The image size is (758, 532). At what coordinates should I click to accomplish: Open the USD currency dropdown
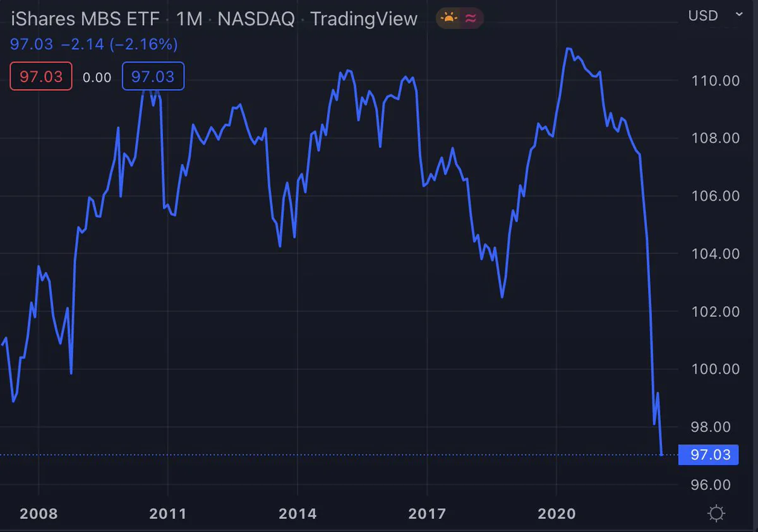(716, 16)
